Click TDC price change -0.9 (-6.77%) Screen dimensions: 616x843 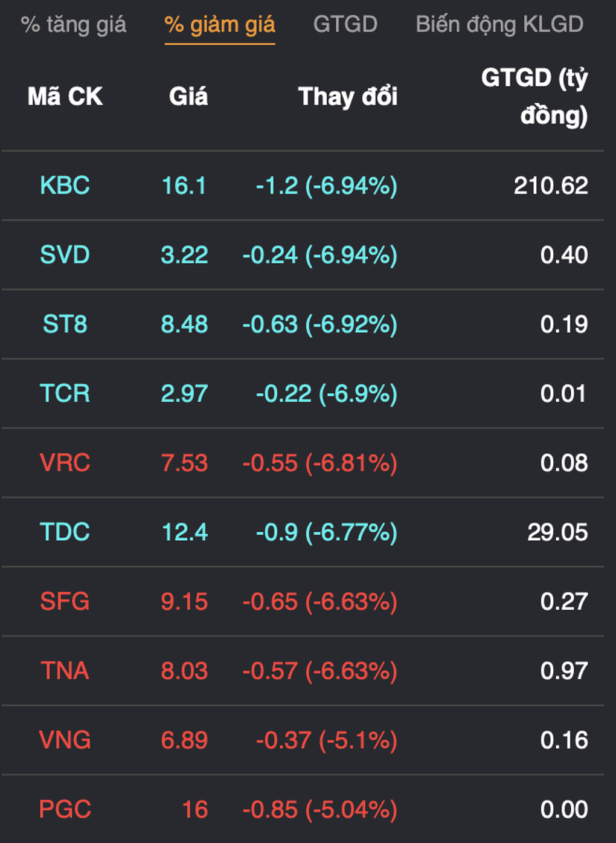pyautogui.click(x=326, y=532)
